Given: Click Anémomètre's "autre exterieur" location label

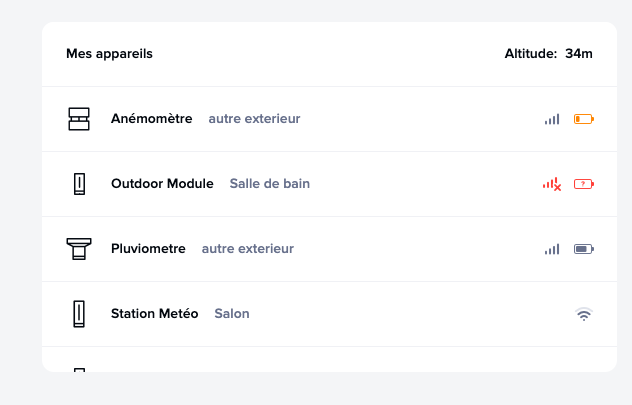Looking at the screenshot, I should click(x=254, y=119).
